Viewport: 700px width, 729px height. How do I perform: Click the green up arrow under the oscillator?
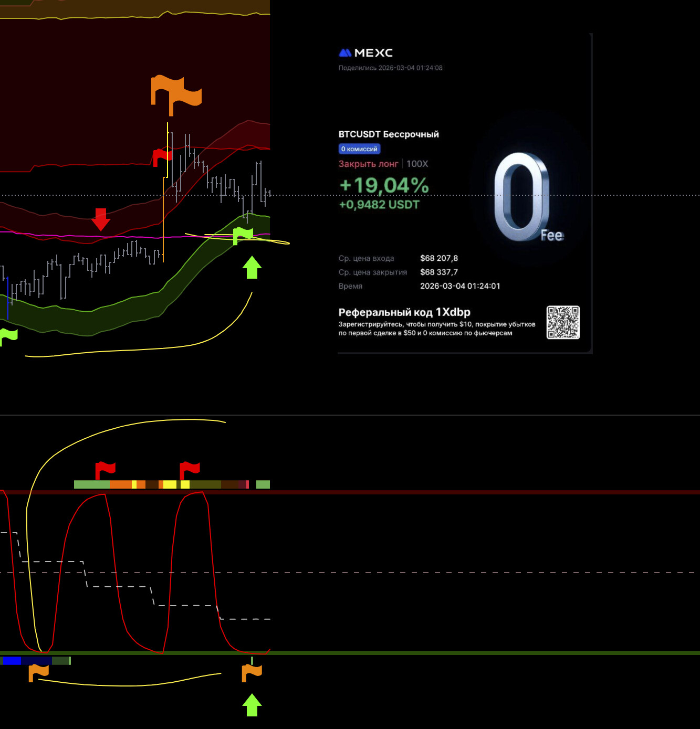click(252, 705)
